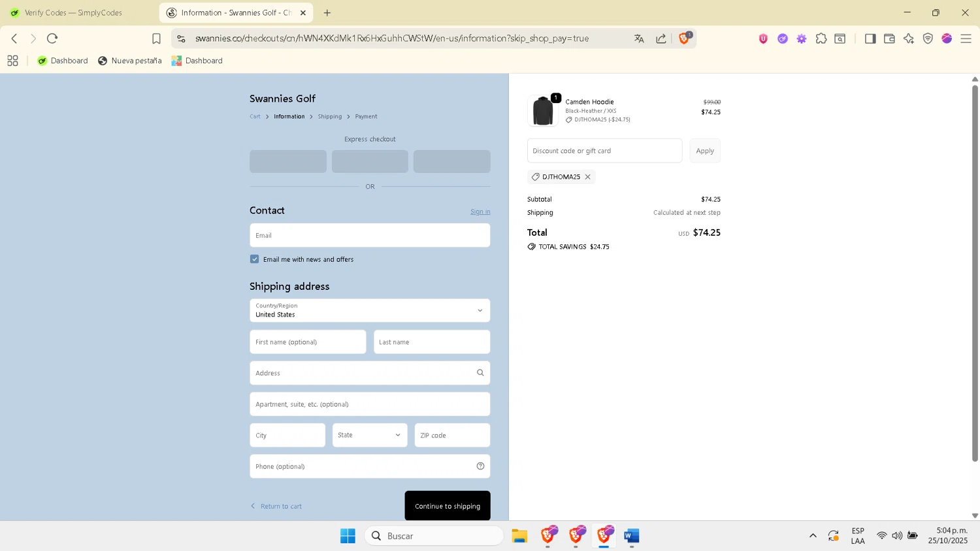Select the Payment breadcrumb step
This screenshot has height=551, width=980.
pyautogui.click(x=366, y=116)
